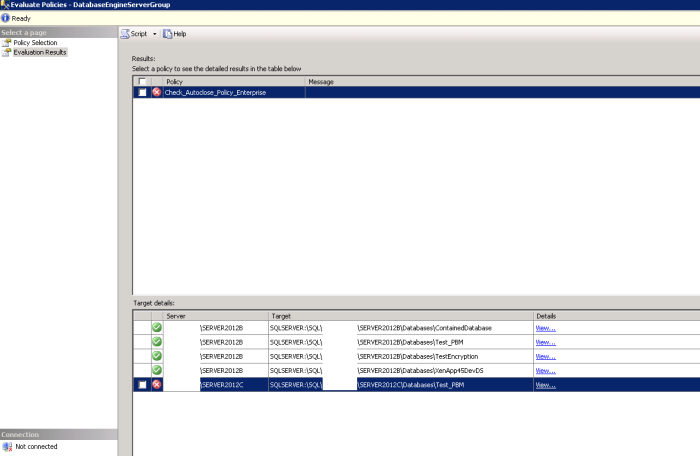Open View link for ContainedDatabase target

coord(545,327)
